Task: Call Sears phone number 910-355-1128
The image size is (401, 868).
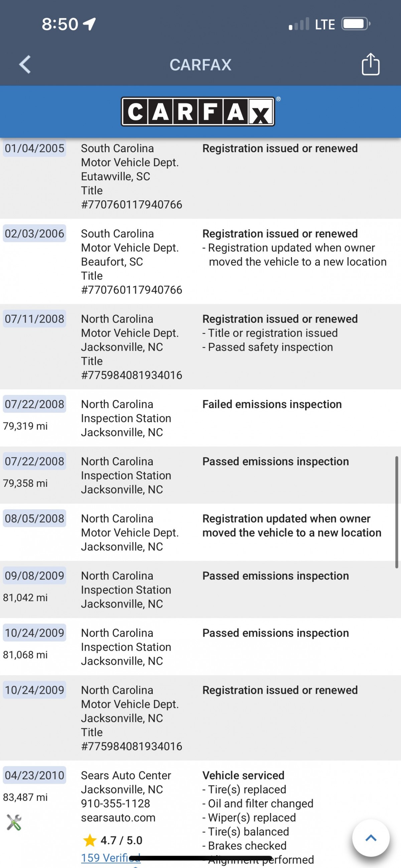Action: pyautogui.click(x=116, y=803)
